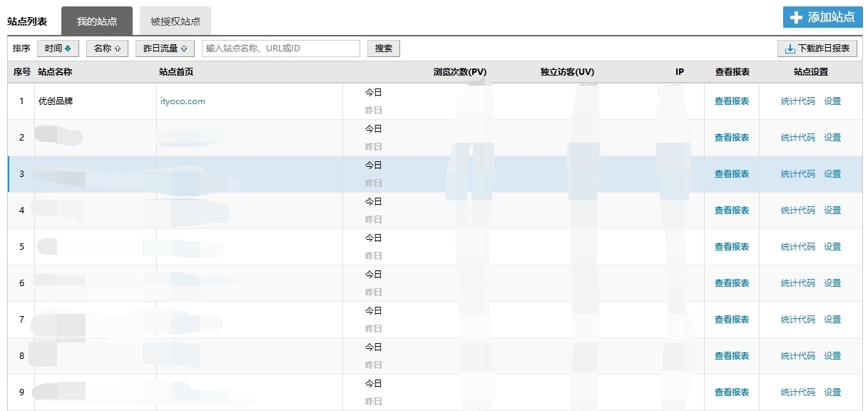868x411 pixels.
Task: Open 设置 for row 7
Action: coord(832,320)
